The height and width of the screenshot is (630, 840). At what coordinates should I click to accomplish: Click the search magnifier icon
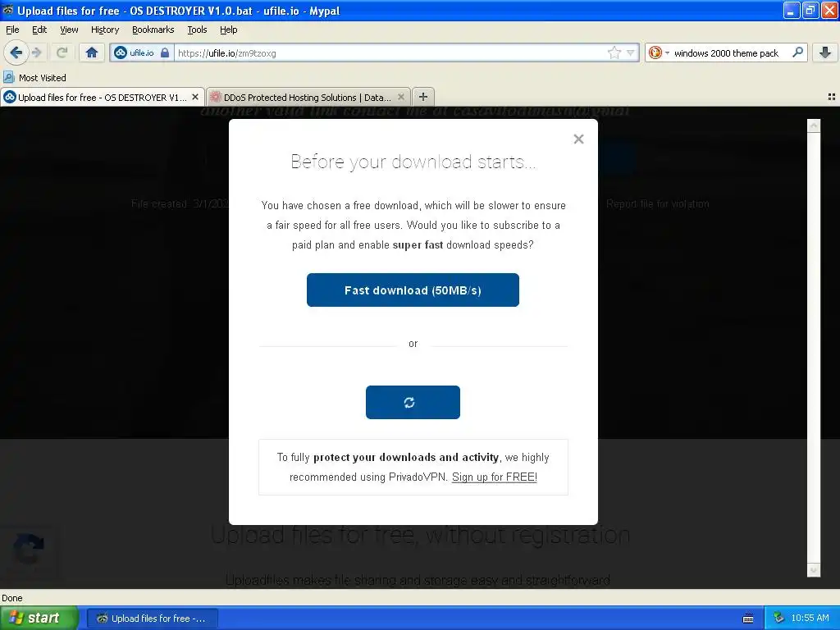tap(797, 52)
